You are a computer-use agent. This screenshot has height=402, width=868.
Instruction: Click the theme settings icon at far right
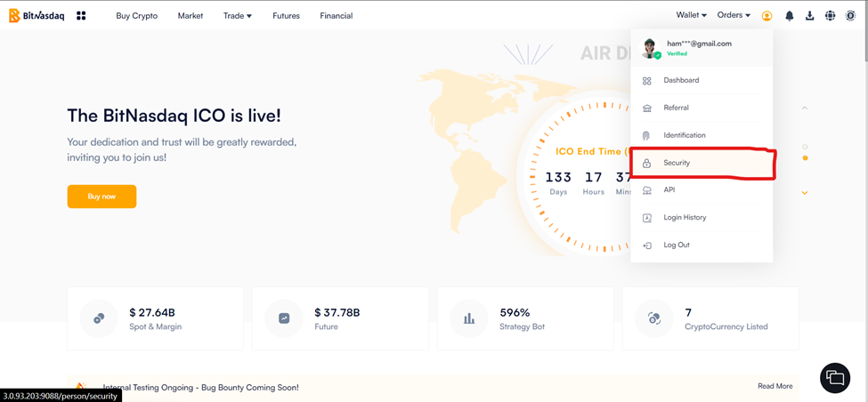pyautogui.click(x=850, y=15)
